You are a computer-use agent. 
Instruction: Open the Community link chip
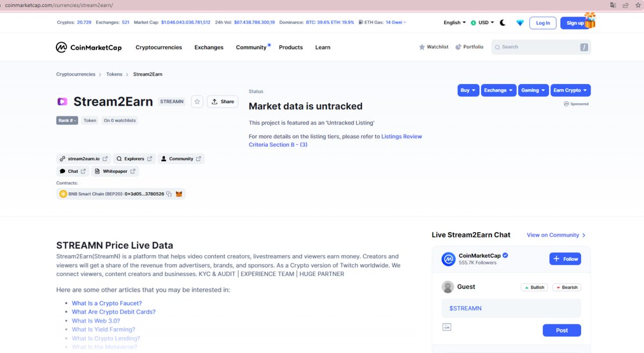181,159
